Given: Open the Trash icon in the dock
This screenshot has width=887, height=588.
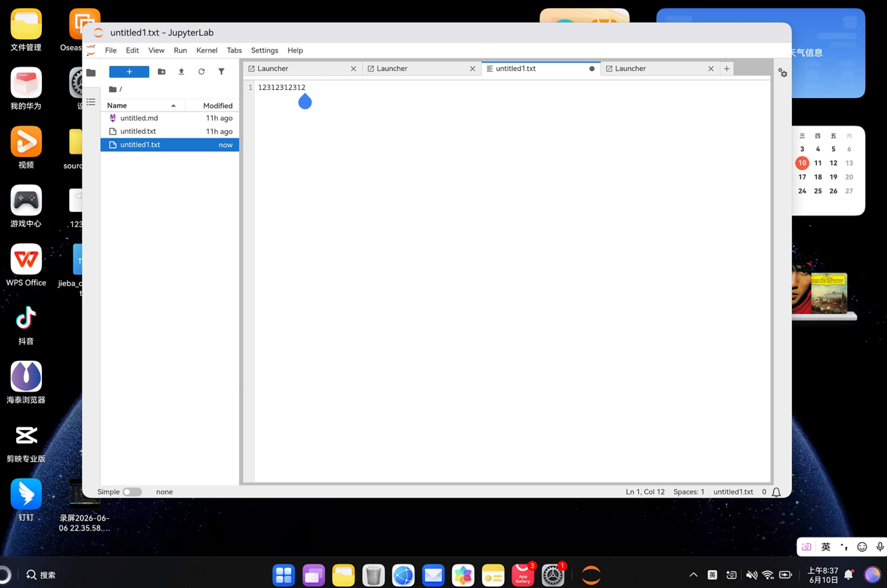Looking at the screenshot, I should [373, 575].
